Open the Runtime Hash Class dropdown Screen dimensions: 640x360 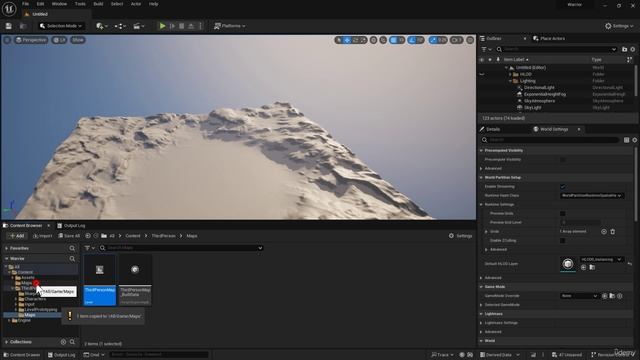click(x=592, y=196)
